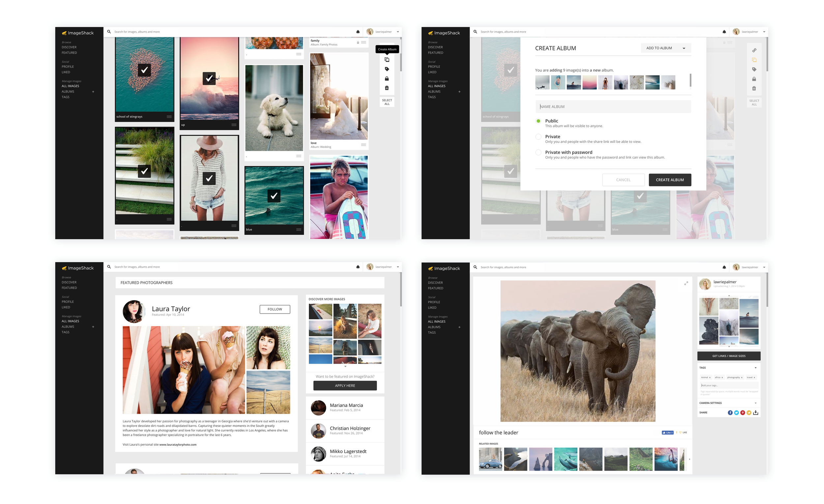Click the Pinterest share icon

pyautogui.click(x=742, y=413)
